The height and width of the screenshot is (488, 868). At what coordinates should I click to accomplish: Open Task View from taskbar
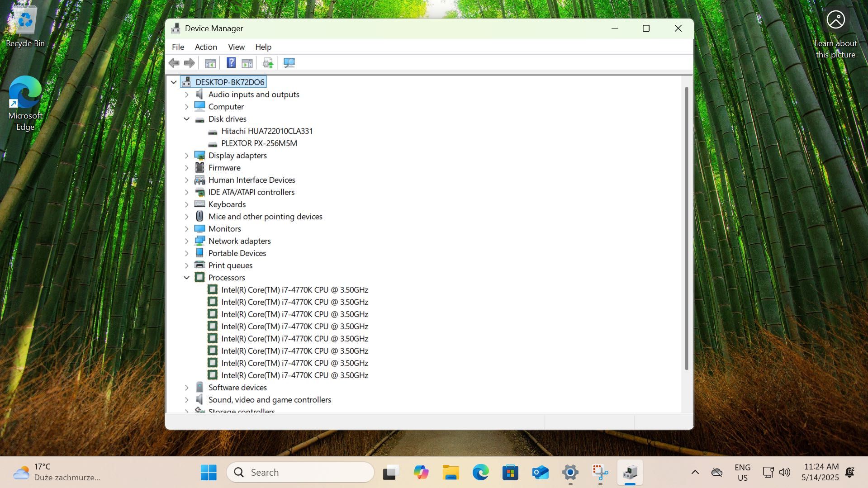coord(391,473)
